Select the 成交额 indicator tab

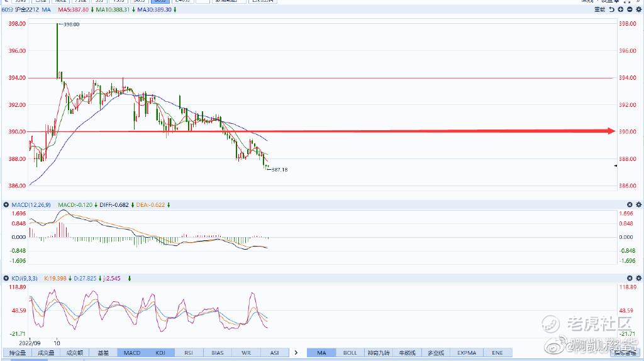coord(74,353)
